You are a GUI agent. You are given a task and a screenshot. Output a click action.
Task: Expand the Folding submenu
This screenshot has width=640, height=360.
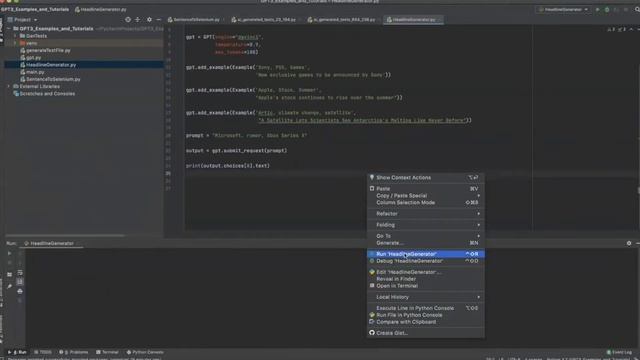point(426,225)
